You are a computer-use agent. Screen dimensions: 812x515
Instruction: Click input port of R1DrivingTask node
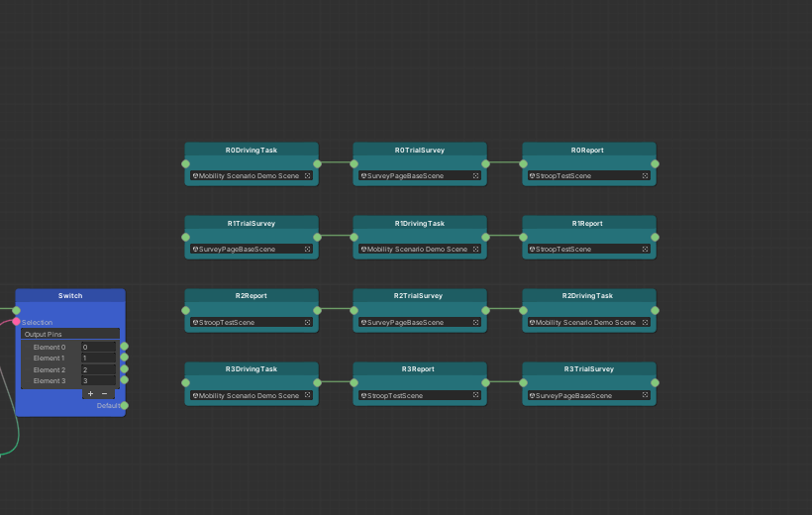coord(354,238)
